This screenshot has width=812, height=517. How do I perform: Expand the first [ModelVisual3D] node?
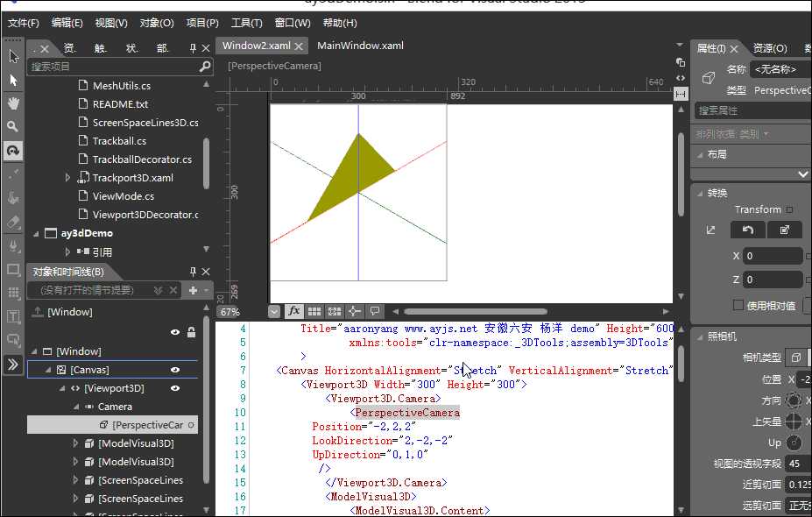pos(75,443)
